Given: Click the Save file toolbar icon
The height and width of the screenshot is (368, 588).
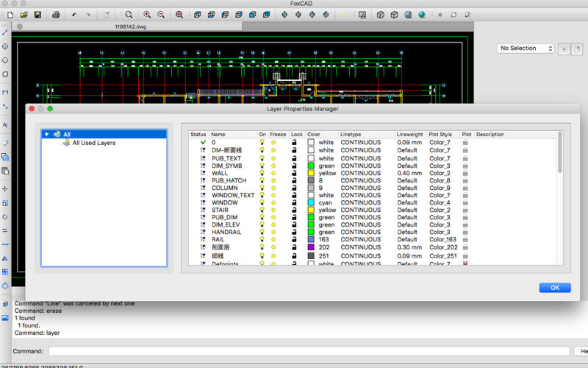Looking at the screenshot, I should (37, 14).
